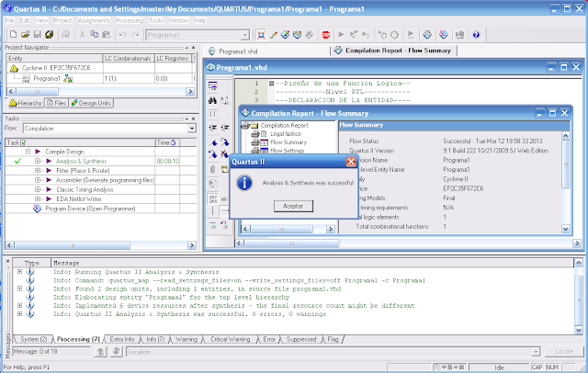Expand the Analysis & Synthesis task node
588x373 pixels.
pos(38,161)
